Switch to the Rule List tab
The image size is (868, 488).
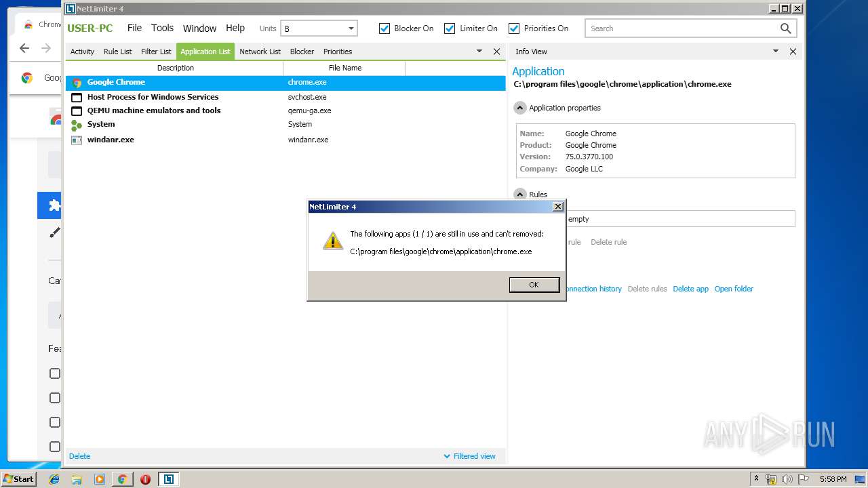pyautogui.click(x=118, y=52)
